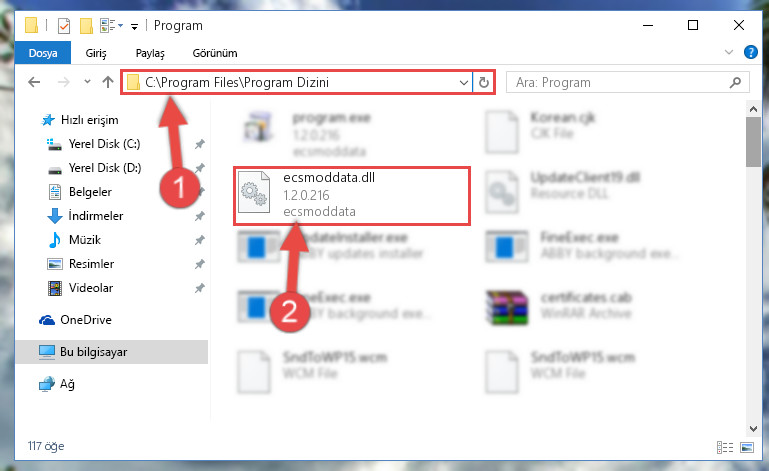Click the vertical scrollbar down arrow
The width and height of the screenshot is (769, 471).
click(x=753, y=428)
